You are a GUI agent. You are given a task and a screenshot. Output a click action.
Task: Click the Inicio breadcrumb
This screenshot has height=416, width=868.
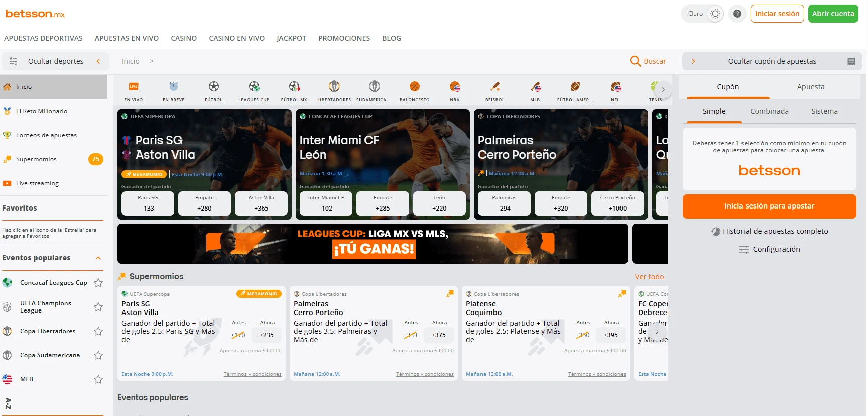click(x=131, y=61)
